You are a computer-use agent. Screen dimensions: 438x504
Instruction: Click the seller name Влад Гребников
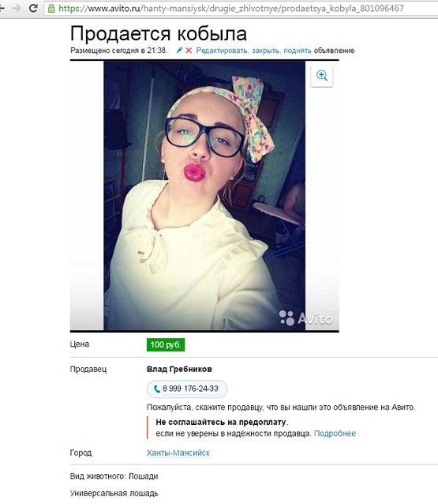[x=179, y=369]
